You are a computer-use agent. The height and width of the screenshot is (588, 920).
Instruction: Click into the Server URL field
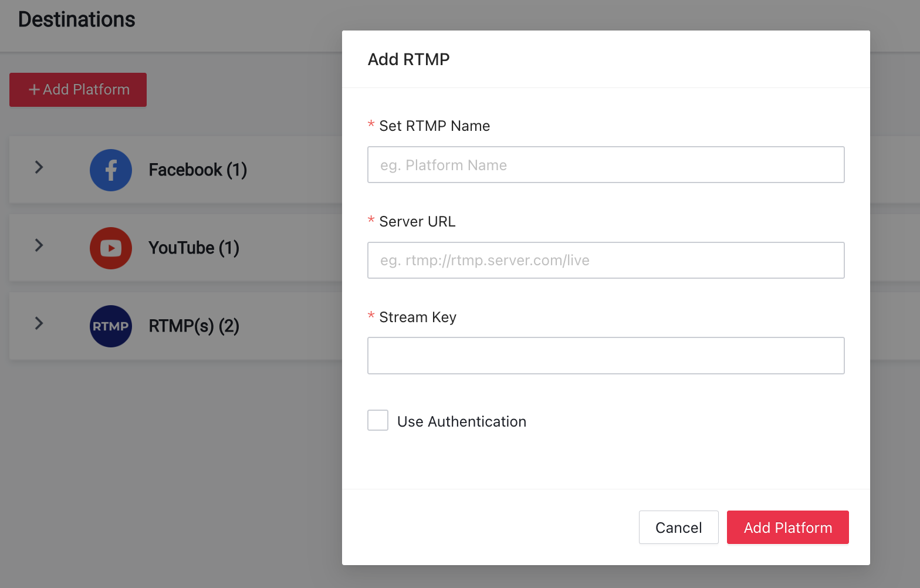606,261
